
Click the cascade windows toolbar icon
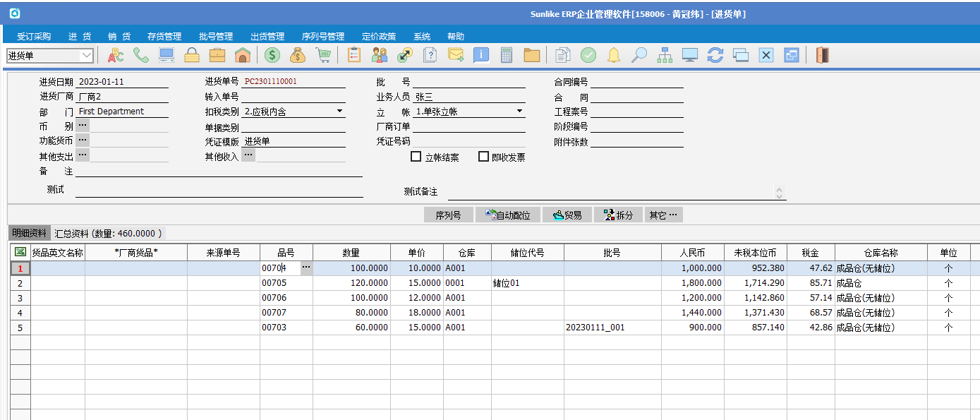click(x=741, y=55)
